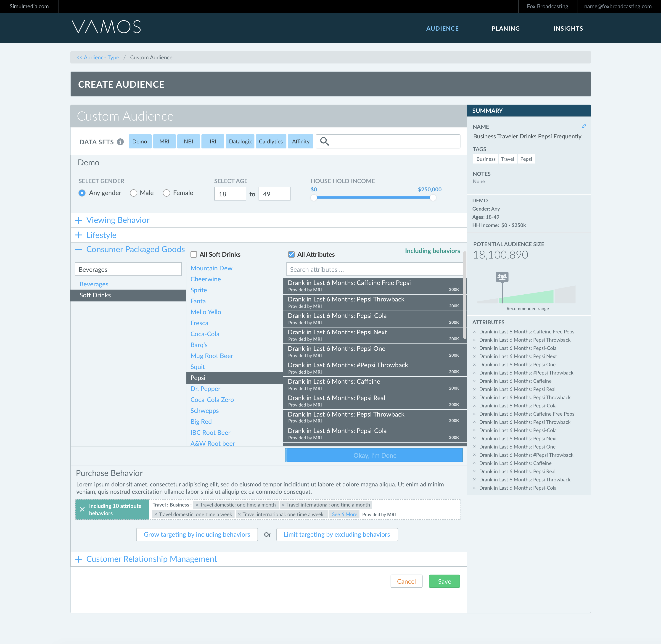Expand hidden tags via 'See 6 More'

344,515
